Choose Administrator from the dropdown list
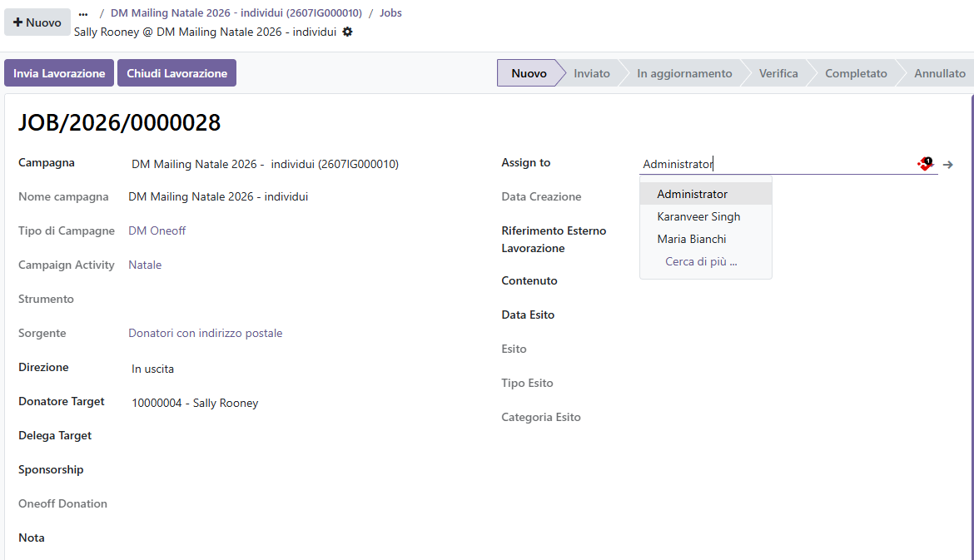 [706, 195]
